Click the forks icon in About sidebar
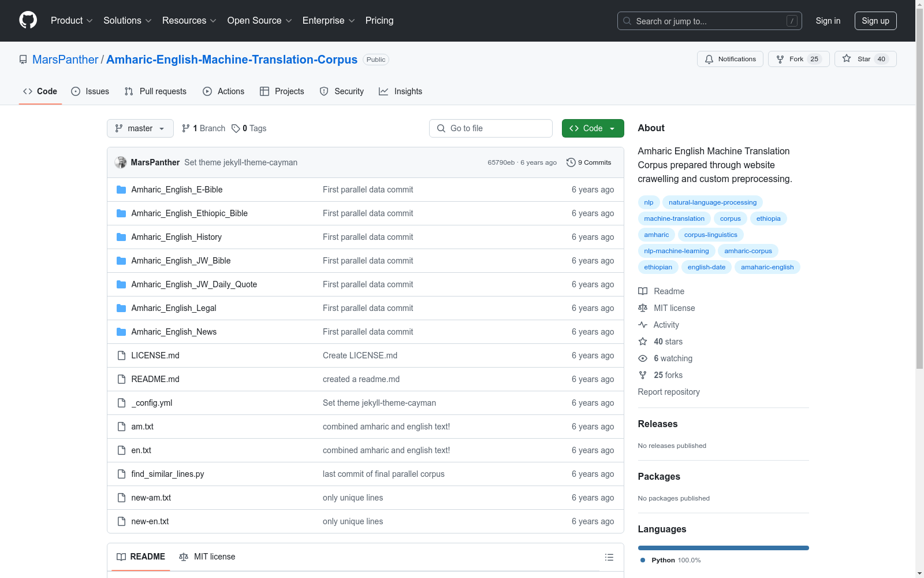This screenshot has width=924, height=578. (x=643, y=375)
